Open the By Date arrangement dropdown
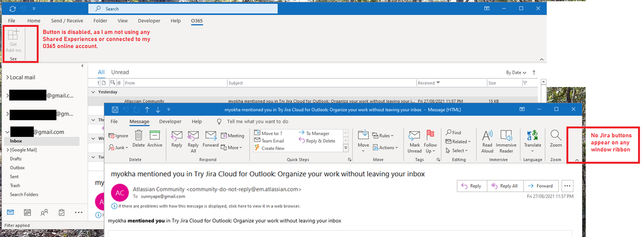Image resolution: width=644 pixels, height=237 pixels. (516, 72)
